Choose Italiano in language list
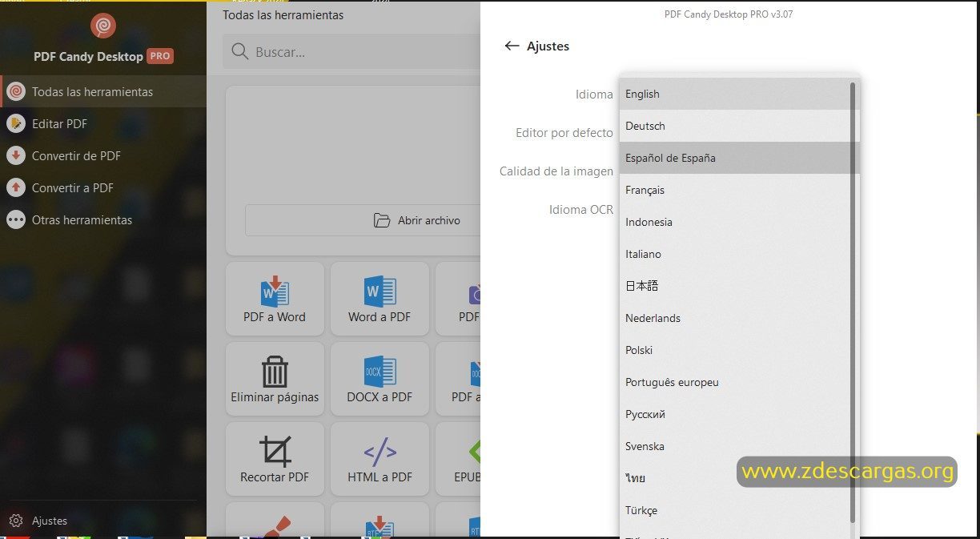Viewport: 980px width, 539px height. (733, 254)
